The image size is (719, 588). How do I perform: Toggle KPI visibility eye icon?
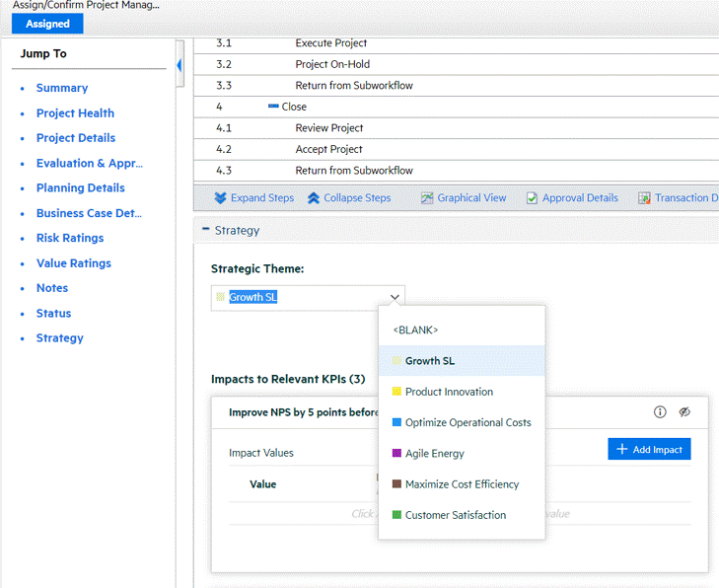(684, 412)
